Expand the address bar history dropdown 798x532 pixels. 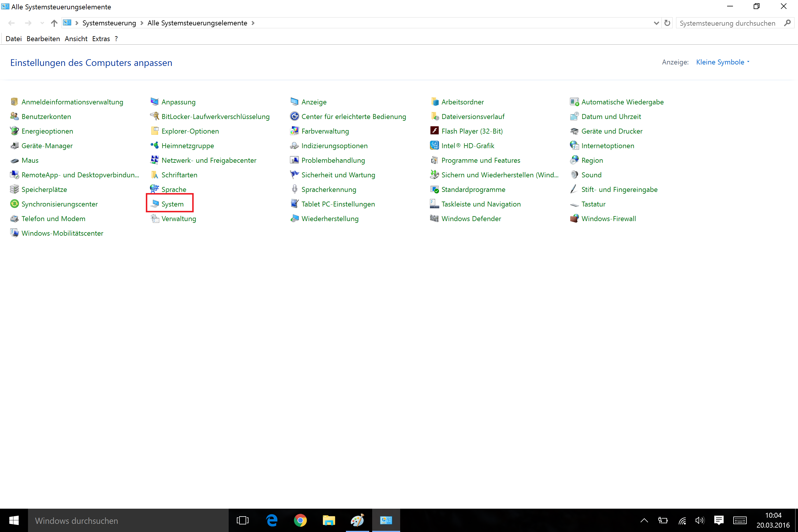click(x=656, y=23)
